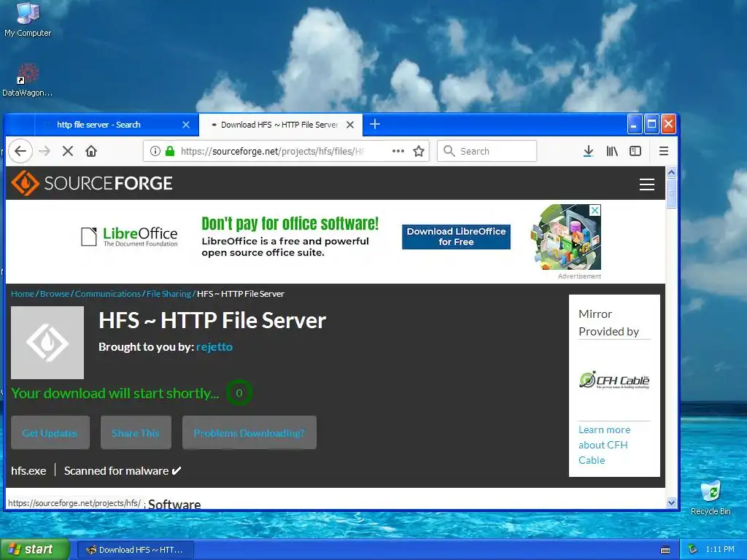Open a new tab with the plus button

(x=375, y=124)
